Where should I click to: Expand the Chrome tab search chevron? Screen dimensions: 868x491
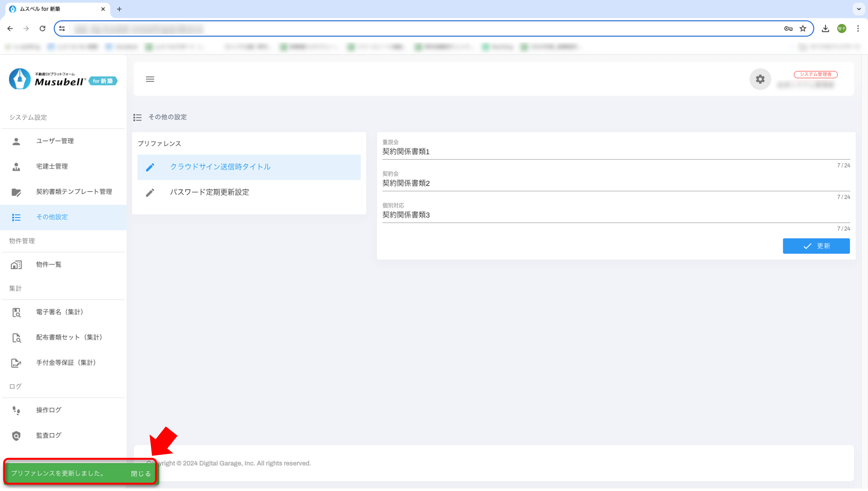(859, 9)
